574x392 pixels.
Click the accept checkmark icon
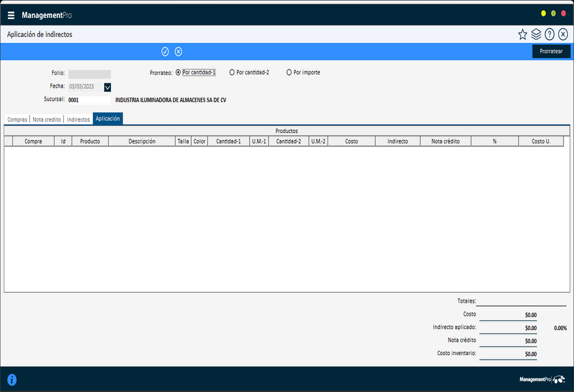point(165,52)
